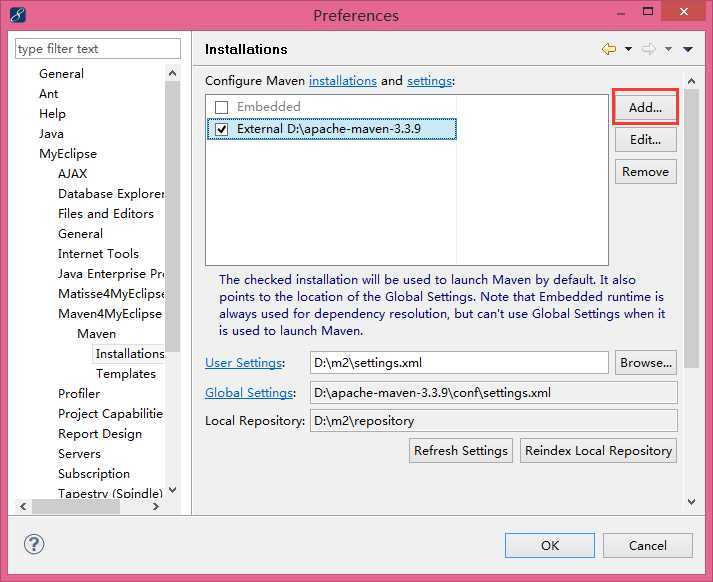Click the Add... button
The width and height of the screenshot is (713, 582).
(645, 107)
